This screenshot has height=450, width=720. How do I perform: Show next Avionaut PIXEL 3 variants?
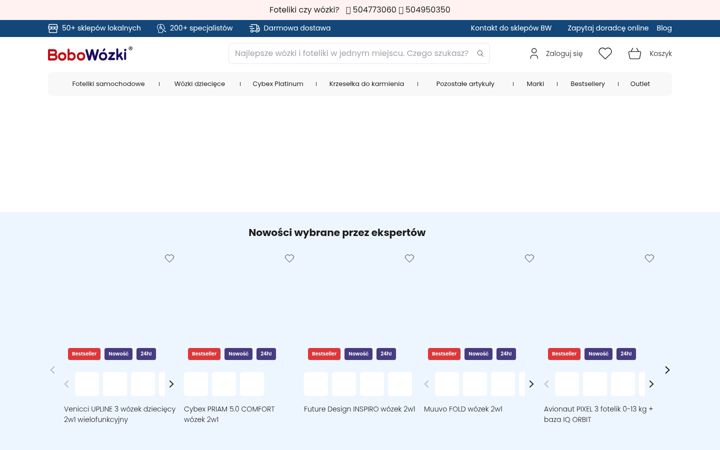(x=651, y=384)
